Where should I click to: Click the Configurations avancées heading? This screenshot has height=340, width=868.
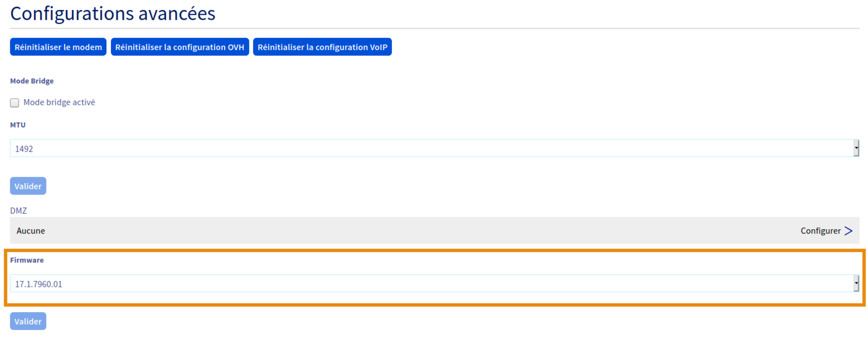pyautogui.click(x=113, y=13)
